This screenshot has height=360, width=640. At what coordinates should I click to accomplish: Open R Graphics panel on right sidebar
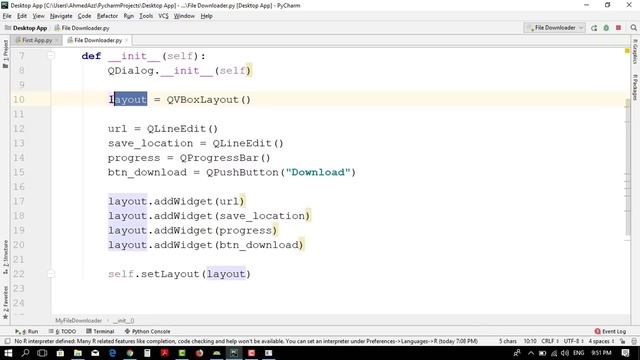[635, 51]
